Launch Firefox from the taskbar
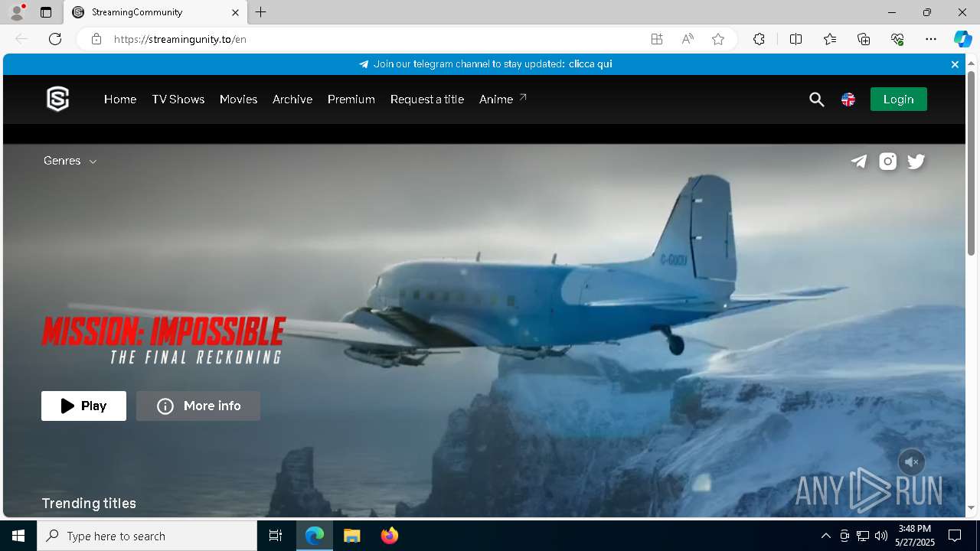The image size is (980, 551). coord(390,536)
